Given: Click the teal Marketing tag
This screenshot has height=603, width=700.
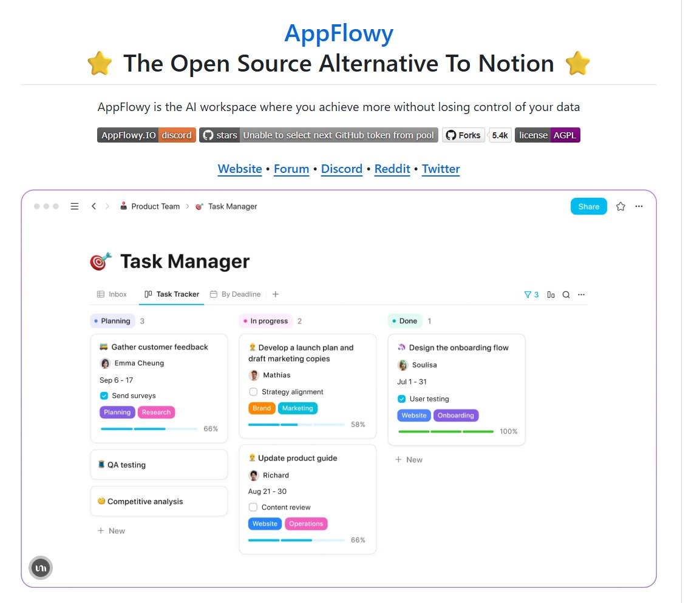Looking at the screenshot, I should pos(297,408).
